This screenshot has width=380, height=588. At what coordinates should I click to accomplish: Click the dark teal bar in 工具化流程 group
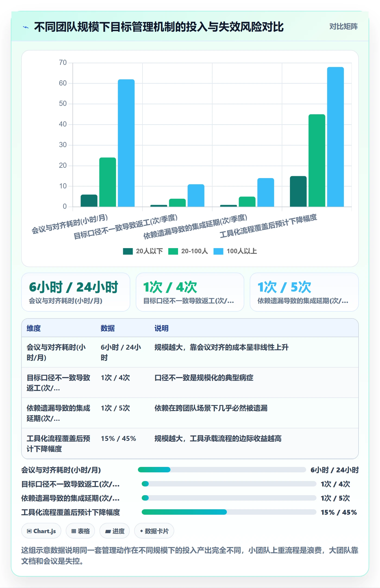(298, 191)
